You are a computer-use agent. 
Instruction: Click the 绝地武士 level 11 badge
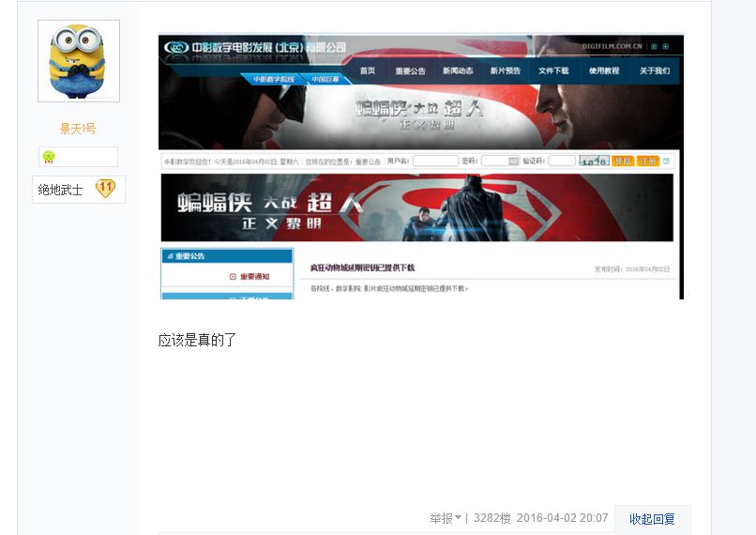[x=79, y=190]
